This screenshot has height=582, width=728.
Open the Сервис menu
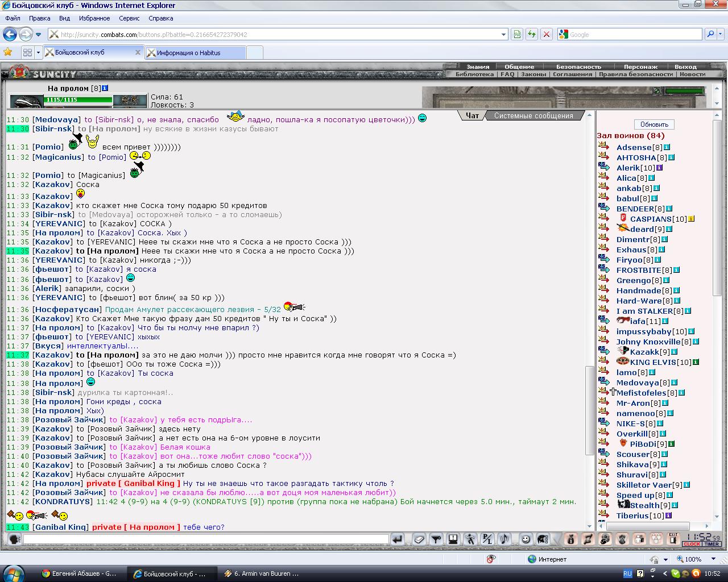(130, 18)
